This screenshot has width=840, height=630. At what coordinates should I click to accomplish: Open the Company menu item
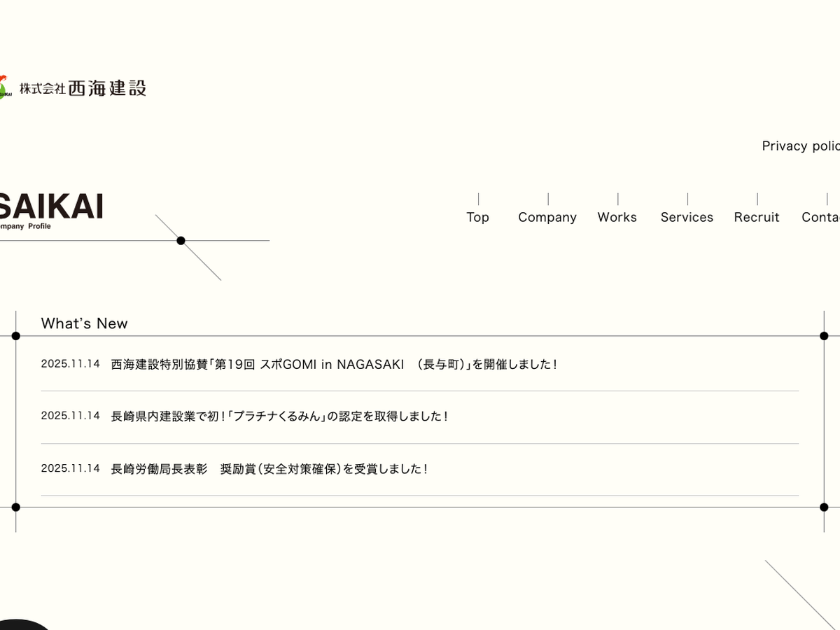tap(547, 217)
